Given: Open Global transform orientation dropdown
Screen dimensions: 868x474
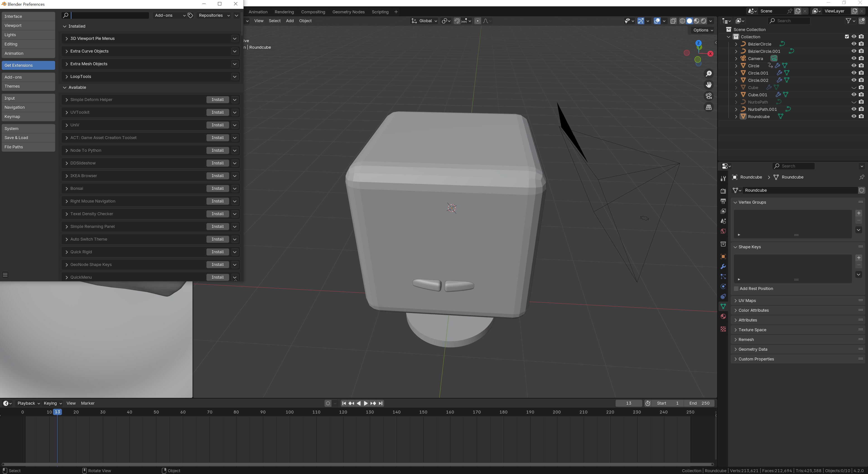Looking at the screenshot, I should click(424, 21).
